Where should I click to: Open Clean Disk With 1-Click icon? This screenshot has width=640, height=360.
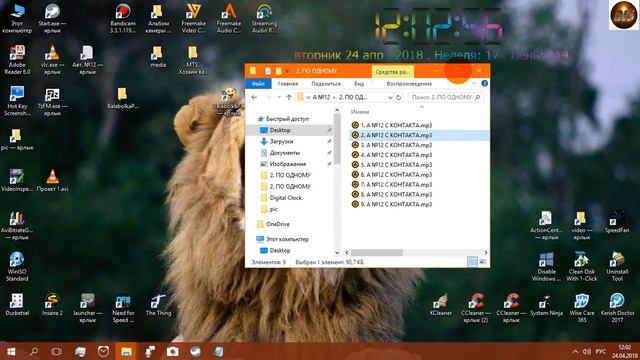click(x=581, y=267)
